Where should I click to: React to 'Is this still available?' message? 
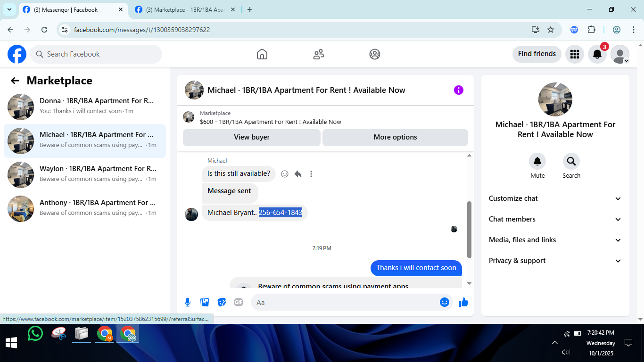pos(285,174)
